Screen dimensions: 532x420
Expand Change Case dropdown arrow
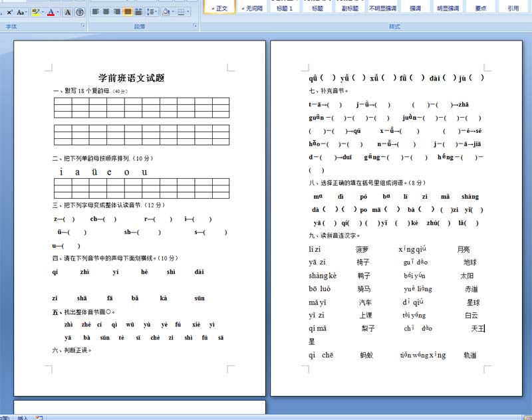pos(26,13)
